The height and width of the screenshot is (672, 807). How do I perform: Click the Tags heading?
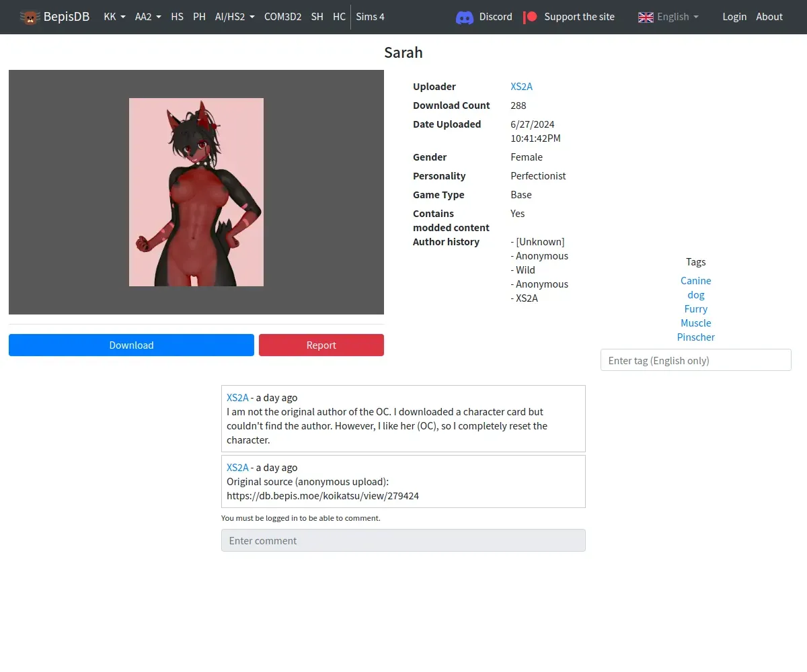[695, 261]
